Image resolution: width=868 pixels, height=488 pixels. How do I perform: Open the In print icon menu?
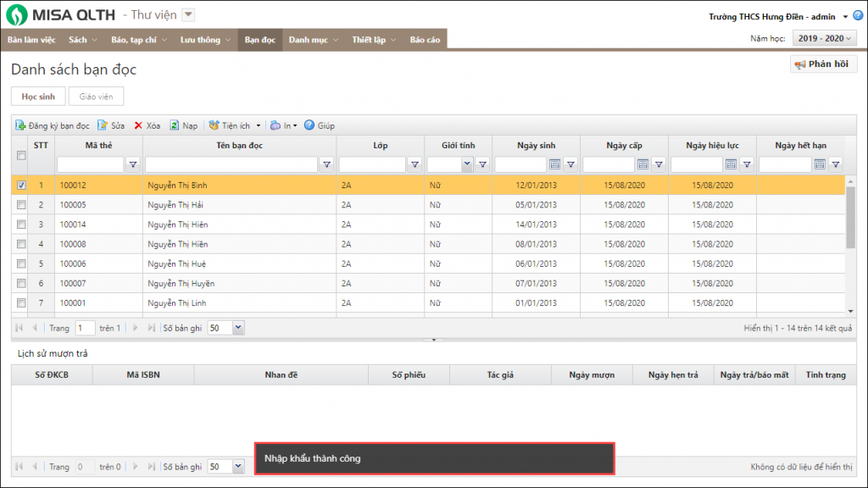pyautogui.click(x=276, y=125)
